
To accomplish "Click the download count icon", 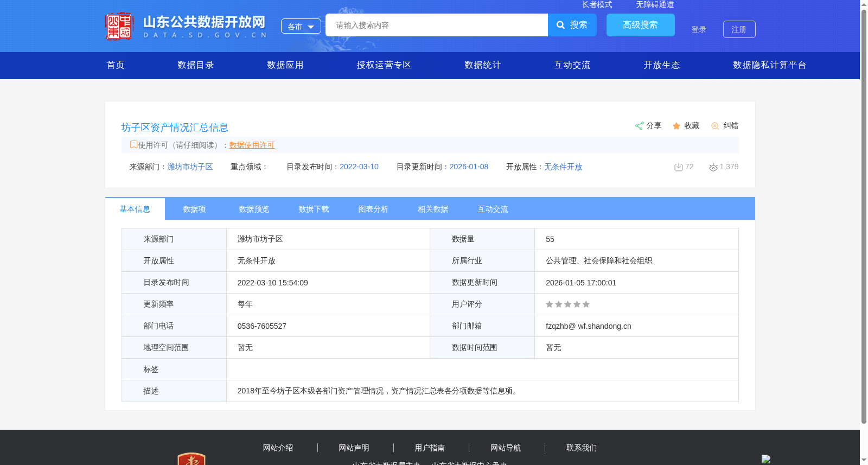I will point(678,167).
